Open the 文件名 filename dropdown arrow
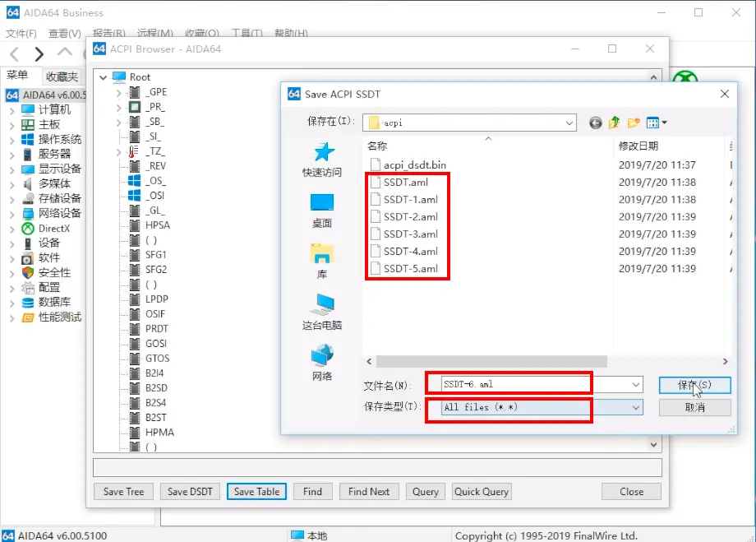The image size is (756, 542). (x=636, y=385)
